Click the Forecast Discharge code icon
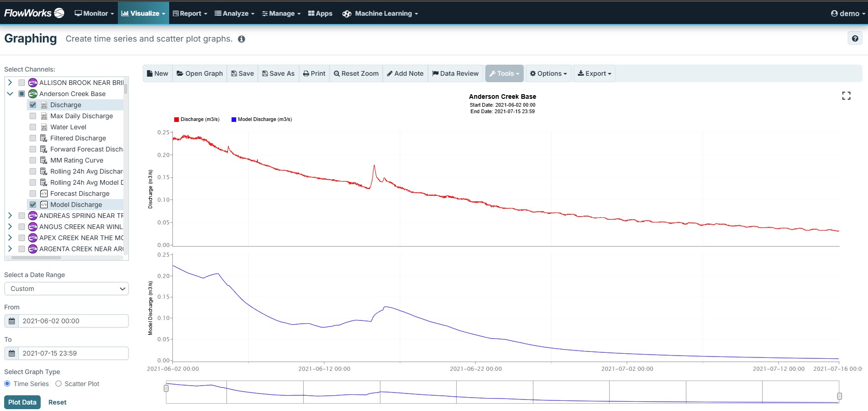Viewport: 868px width, 411px height. 44,193
